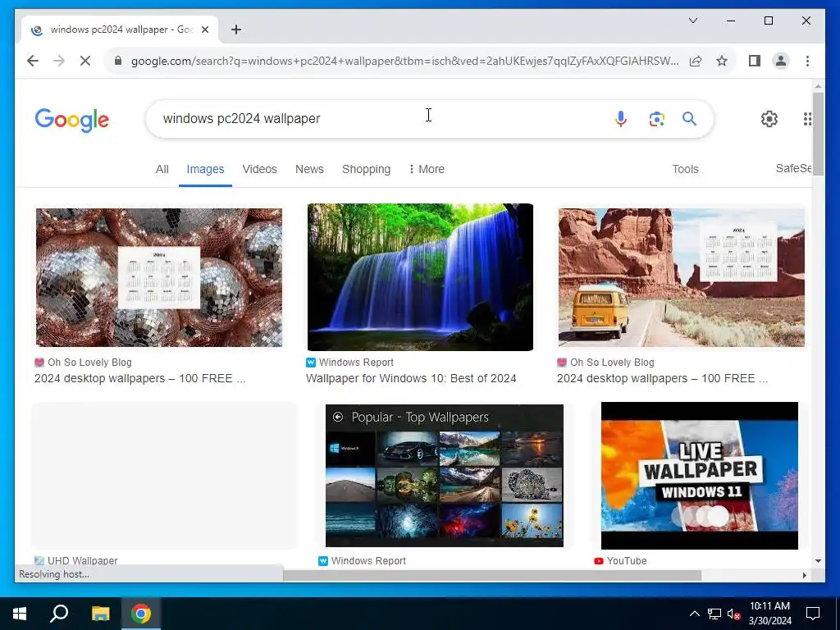Screen dimensions: 840x630
Task: Expand the More search options
Action: coord(427,169)
